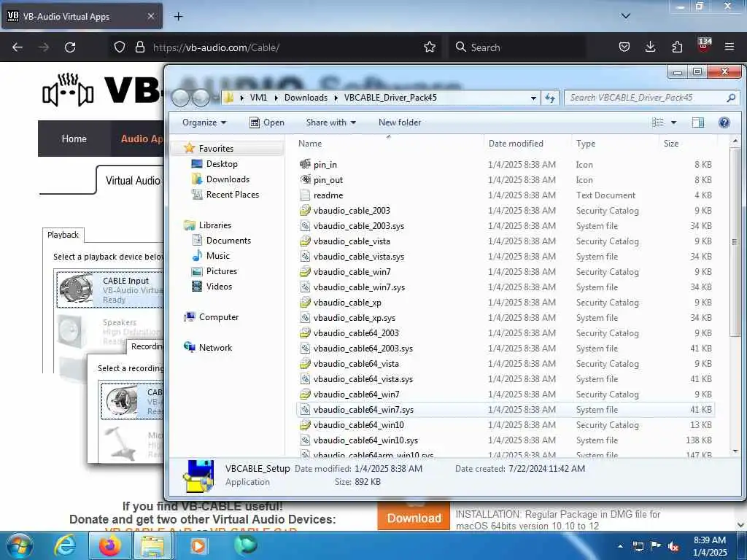The height and width of the screenshot is (560, 747).
Task: Sort by Type column header
Action: (x=586, y=144)
